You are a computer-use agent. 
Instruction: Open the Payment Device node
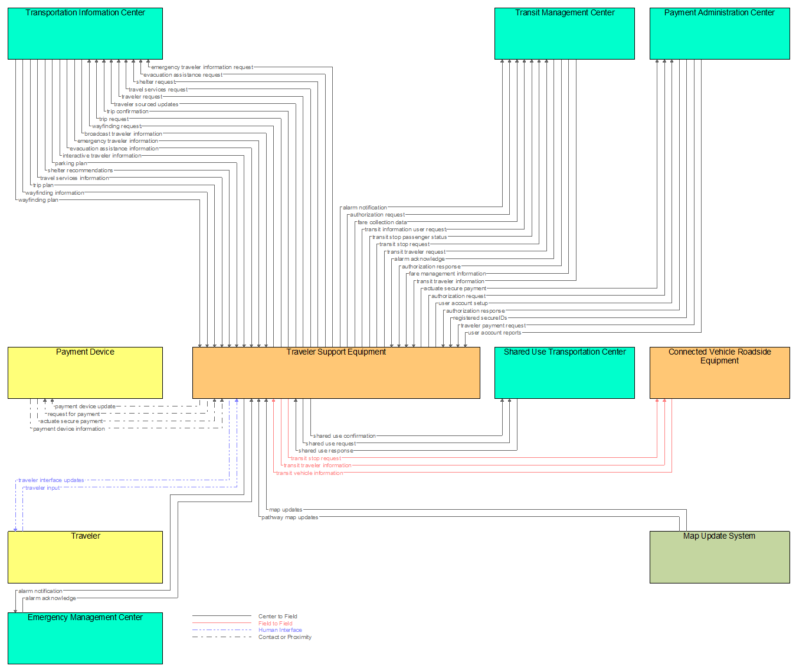coord(85,373)
